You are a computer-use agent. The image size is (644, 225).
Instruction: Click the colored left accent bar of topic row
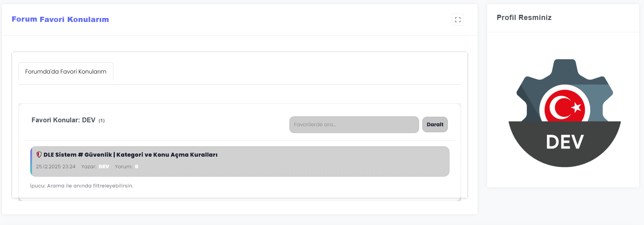click(31, 161)
